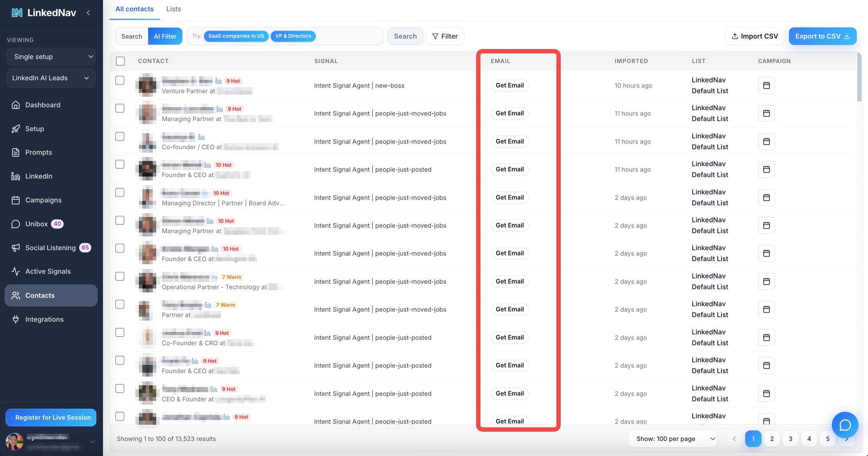Open the Dashboard home icon
868x456 pixels.
[x=16, y=105]
